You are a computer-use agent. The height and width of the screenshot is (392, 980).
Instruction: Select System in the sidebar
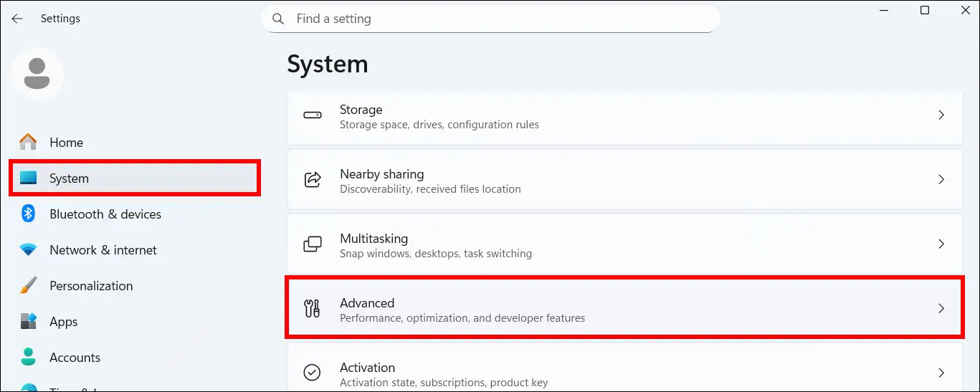tap(135, 178)
